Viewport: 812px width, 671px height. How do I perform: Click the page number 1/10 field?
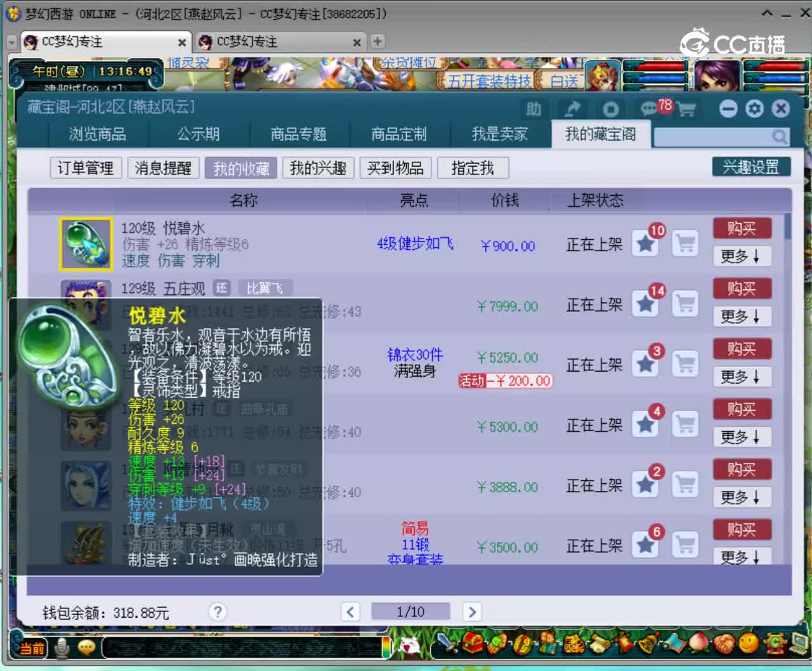(x=410, y=611)
